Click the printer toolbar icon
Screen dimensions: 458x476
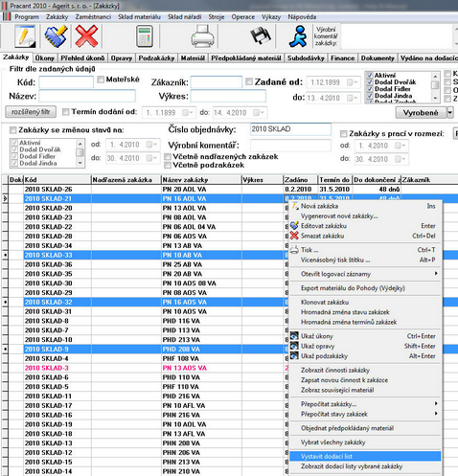[202, 36]
